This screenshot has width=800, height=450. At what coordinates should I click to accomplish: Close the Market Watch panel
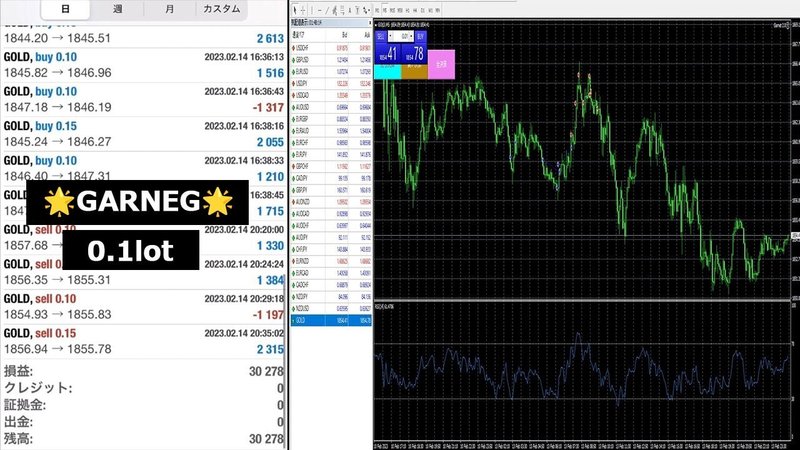click(x=370, y=22)
